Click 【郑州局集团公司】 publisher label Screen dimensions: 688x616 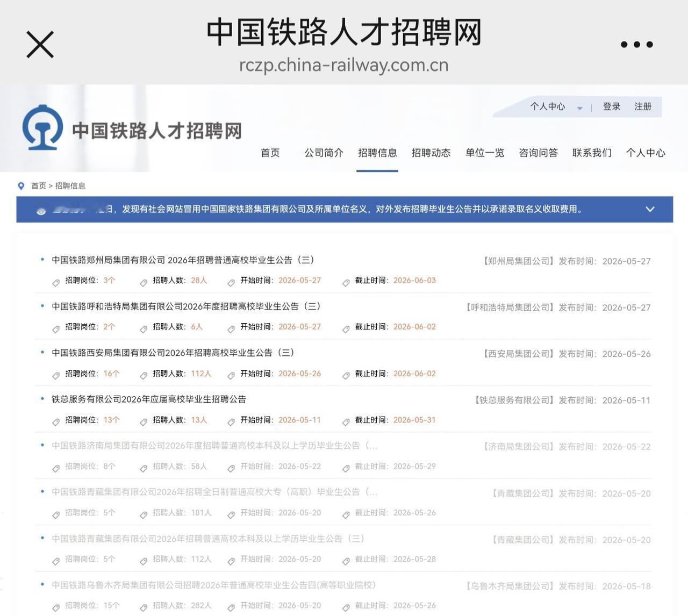click(518, 261)
